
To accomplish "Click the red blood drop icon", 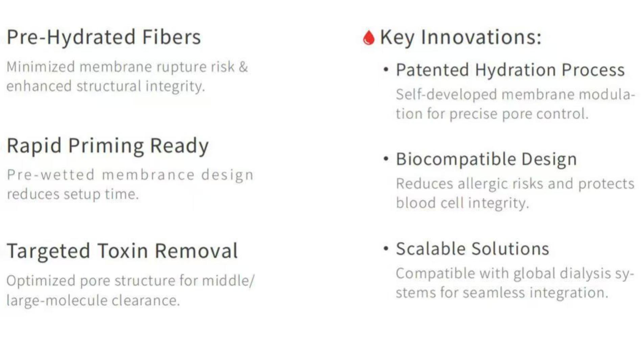I will click(368, 38).
